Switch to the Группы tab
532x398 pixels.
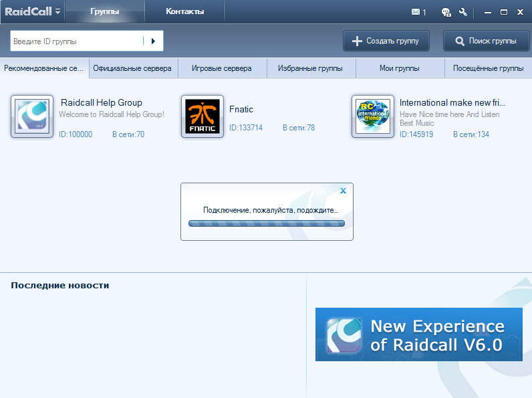click(x=104, y=11)
